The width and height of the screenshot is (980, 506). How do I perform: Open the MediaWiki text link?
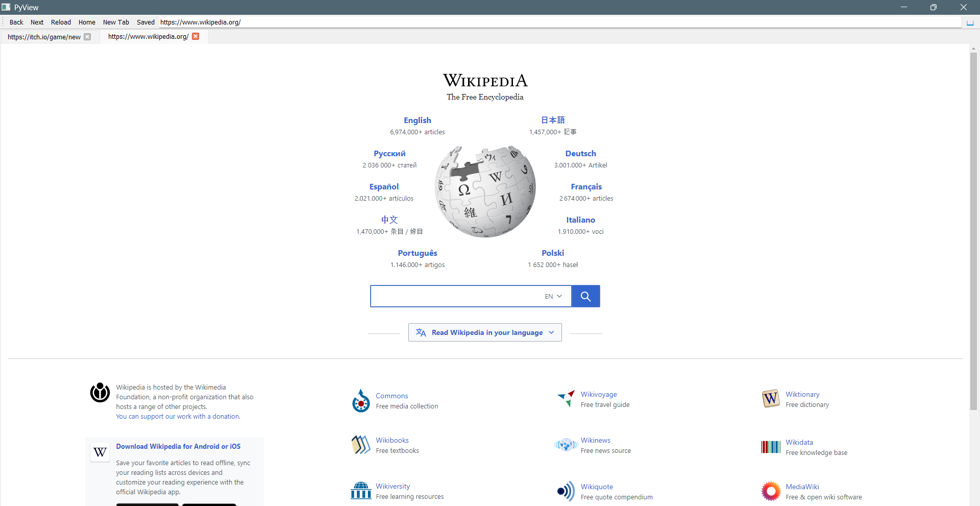tap(802, 487)
